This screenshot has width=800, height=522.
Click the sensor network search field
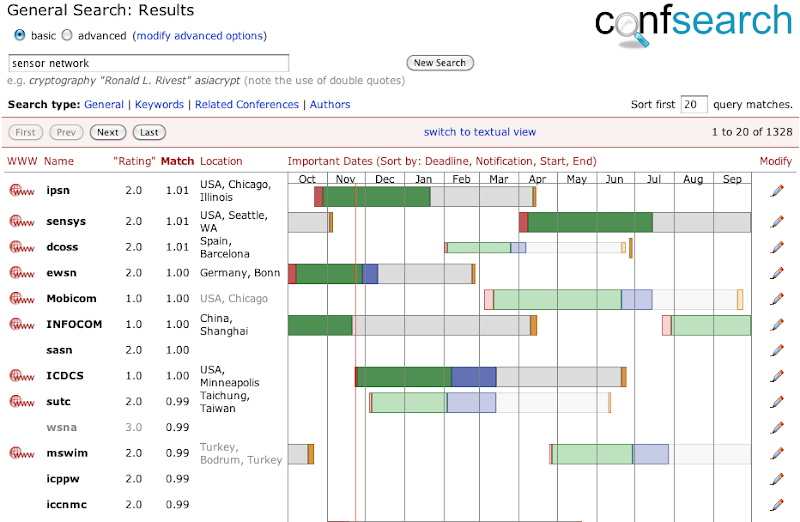(x=148, y=63)
